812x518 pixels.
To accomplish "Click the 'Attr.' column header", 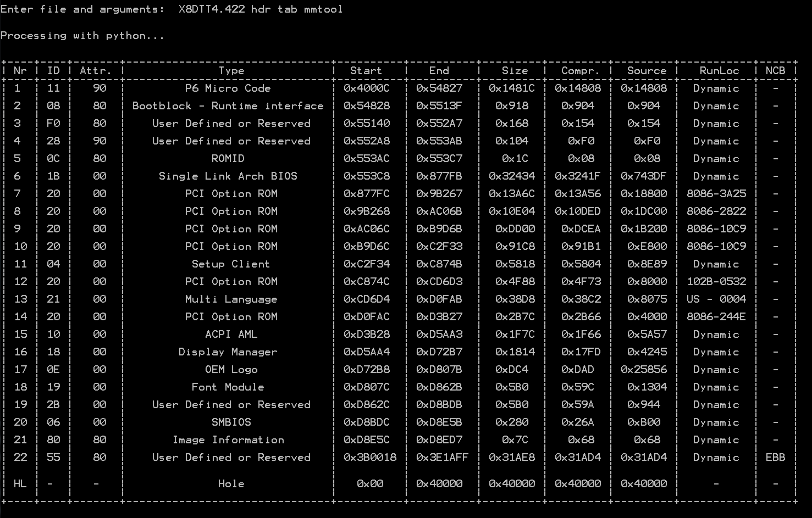I will 96,70.
